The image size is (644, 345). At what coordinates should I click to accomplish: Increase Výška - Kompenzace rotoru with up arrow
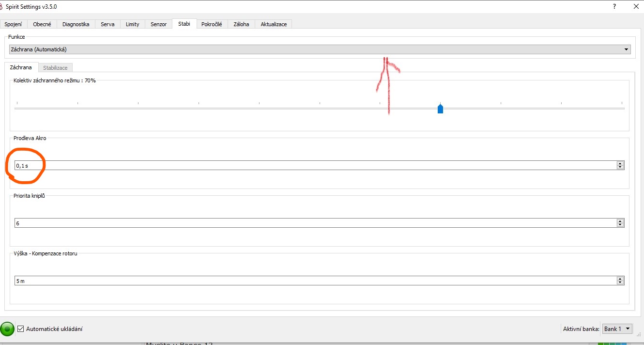620,279
